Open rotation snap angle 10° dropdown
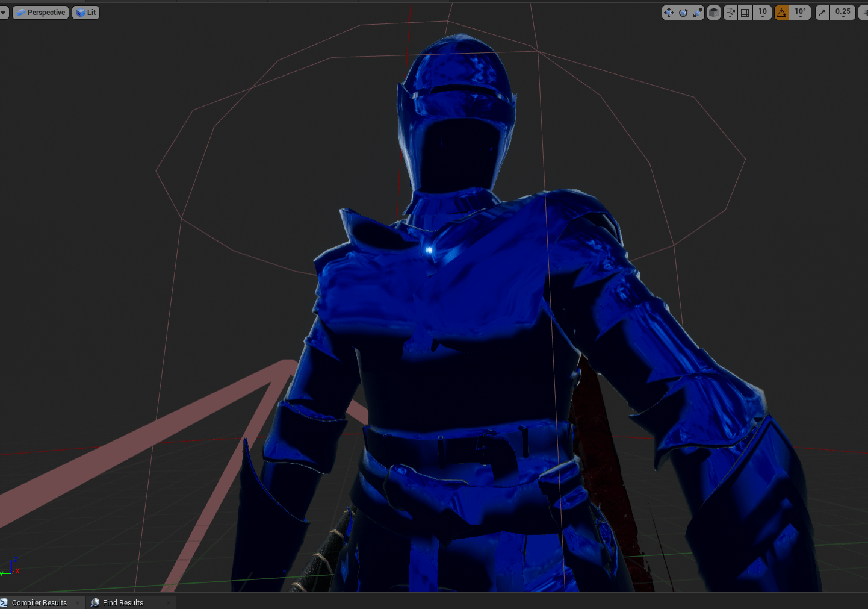 coord(800,13)
